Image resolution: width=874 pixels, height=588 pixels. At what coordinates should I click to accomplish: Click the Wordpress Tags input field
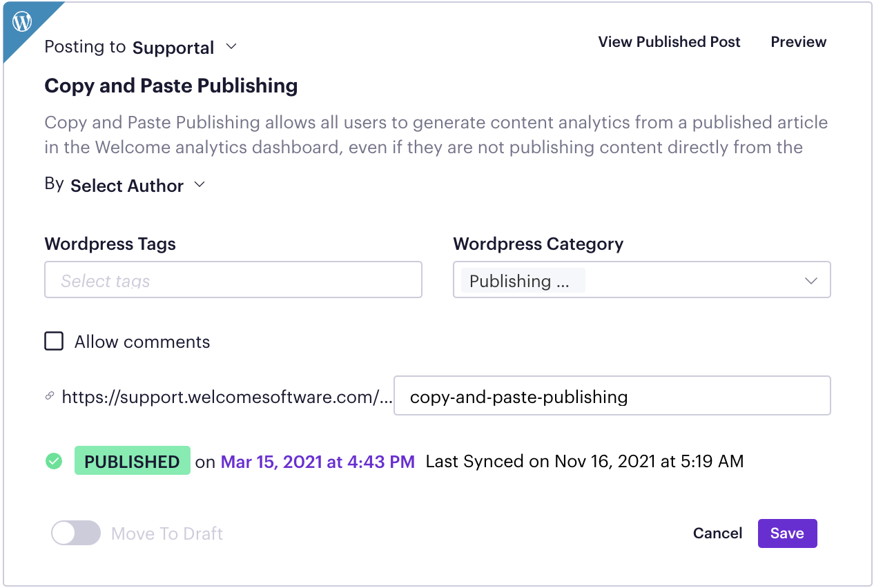233,280
